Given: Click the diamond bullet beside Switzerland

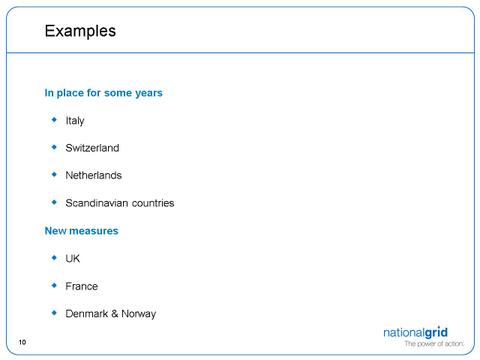Looking at the screenshot, I should pyautogui.click(x=54, y=147).
